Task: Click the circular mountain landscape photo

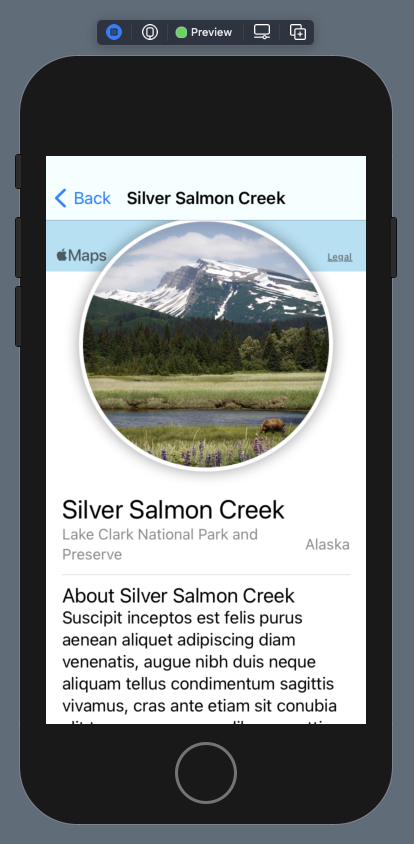Action: [x=206, y=344]
